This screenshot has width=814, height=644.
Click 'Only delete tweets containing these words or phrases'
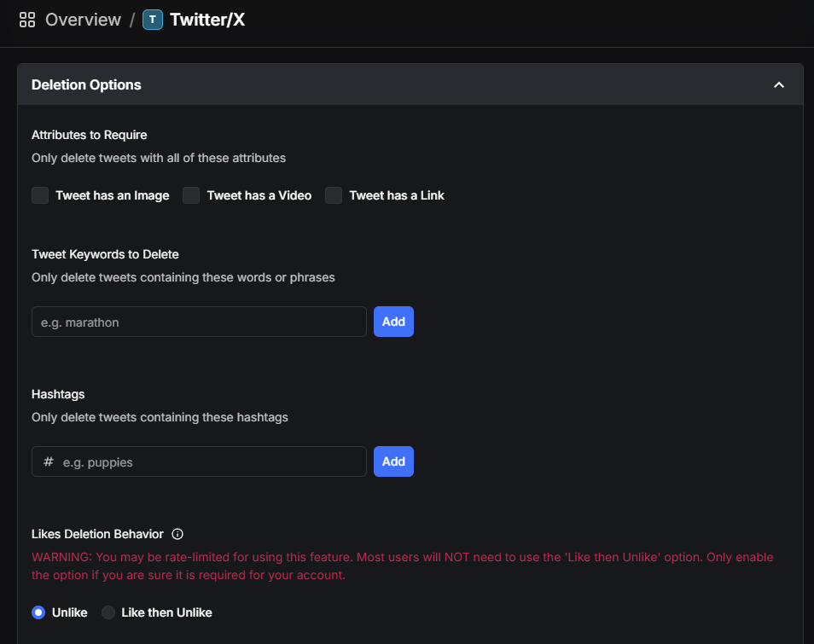tap(183, 277)
